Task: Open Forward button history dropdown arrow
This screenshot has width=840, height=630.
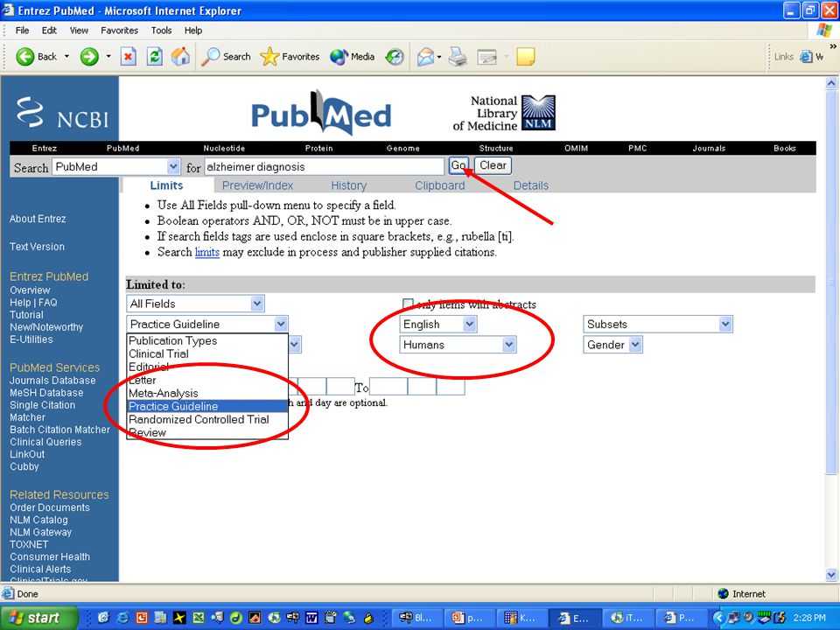Action: pos(108,56)
